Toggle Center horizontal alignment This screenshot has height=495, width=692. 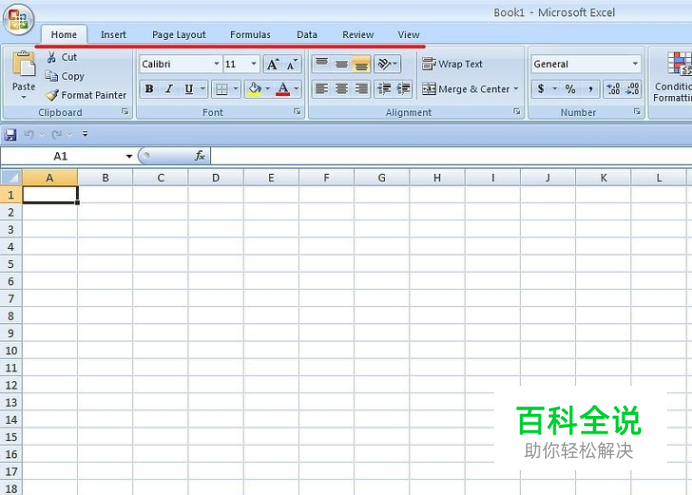coord(342,89)
